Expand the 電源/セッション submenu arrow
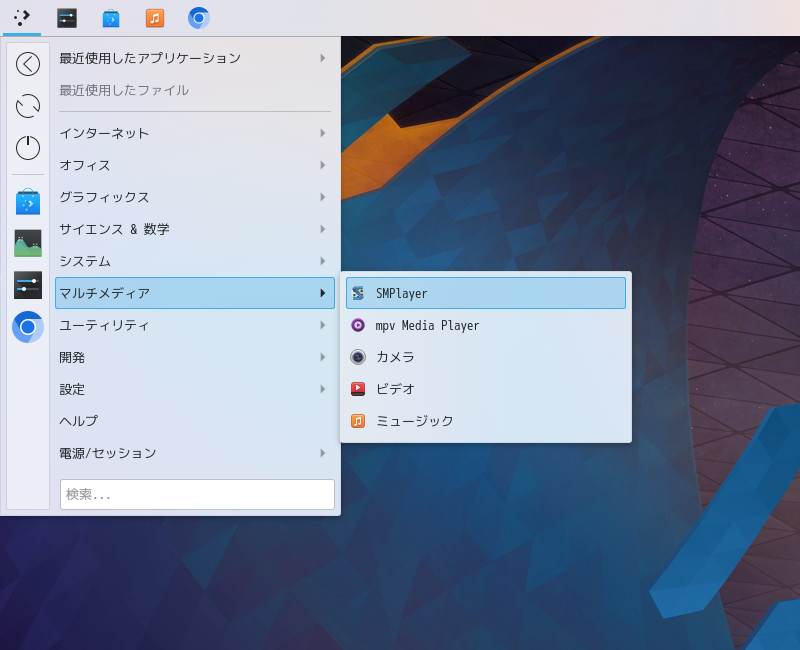 click(323, 453)
